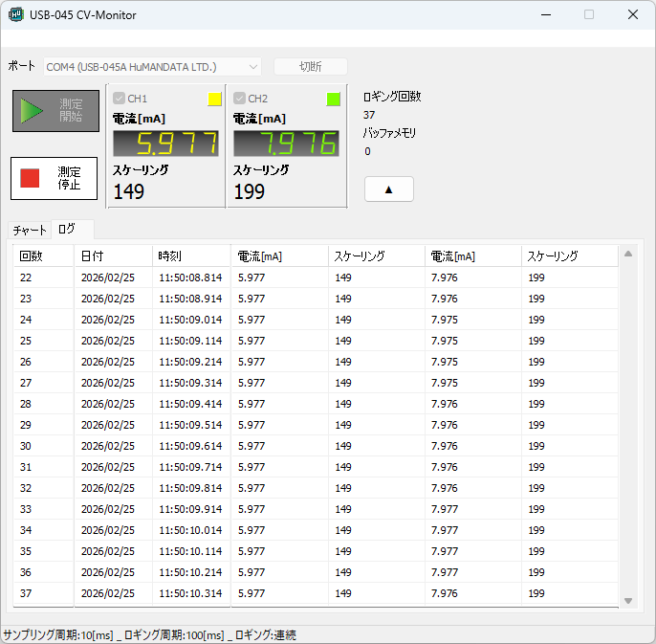Click the green CH2 color swatch
The image size is (656, 644).
pyautogui.click(x=333, y=99)
